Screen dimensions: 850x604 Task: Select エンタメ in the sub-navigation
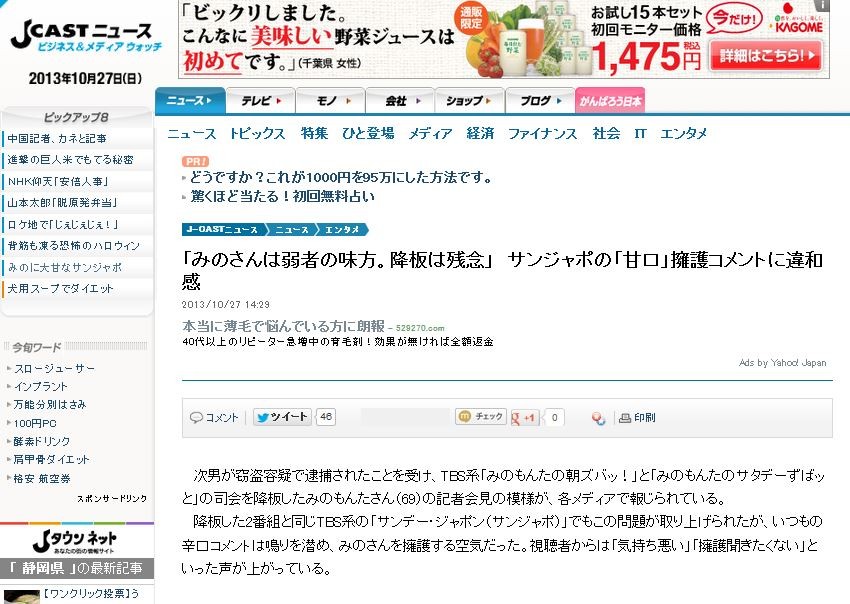(684, 133)
